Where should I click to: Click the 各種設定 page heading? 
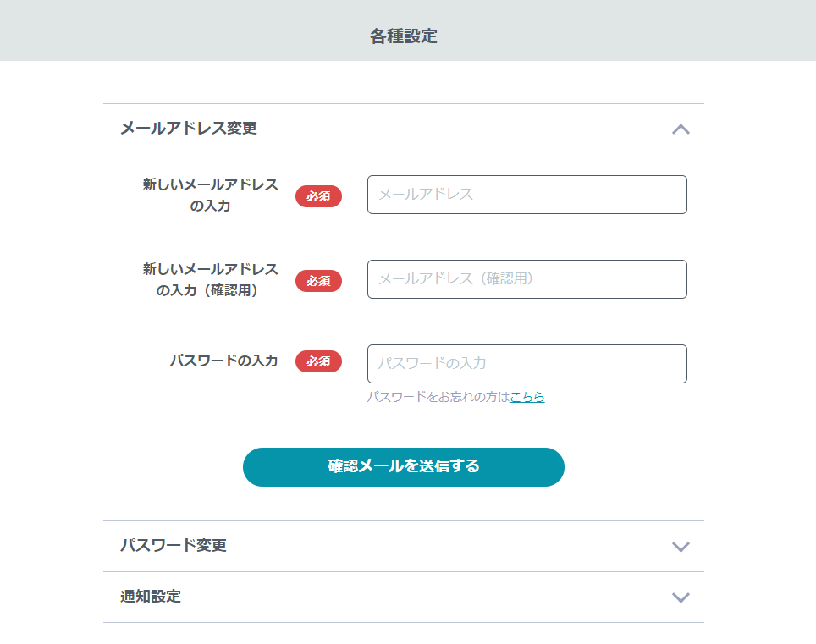click(403, 36)
